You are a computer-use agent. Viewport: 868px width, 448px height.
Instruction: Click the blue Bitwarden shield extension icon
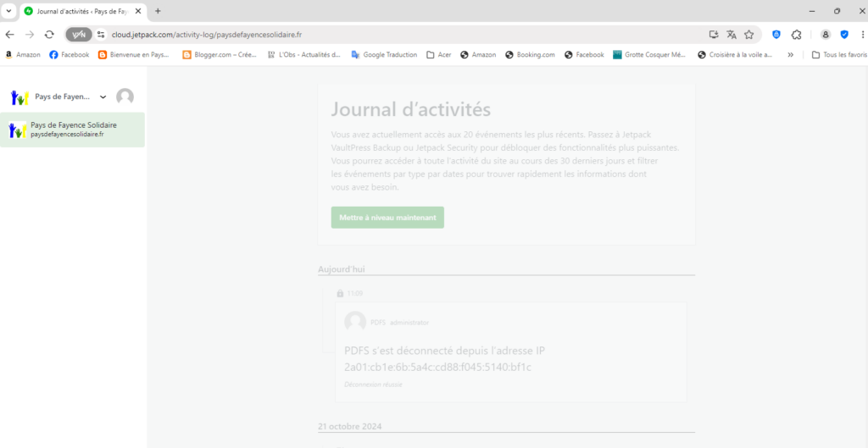(x=776, y=35)
